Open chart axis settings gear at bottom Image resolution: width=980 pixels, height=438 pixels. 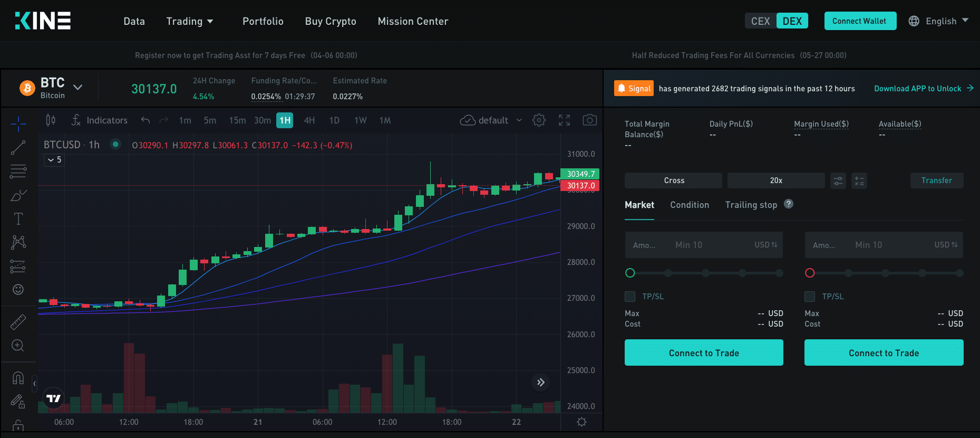(581, 422)
